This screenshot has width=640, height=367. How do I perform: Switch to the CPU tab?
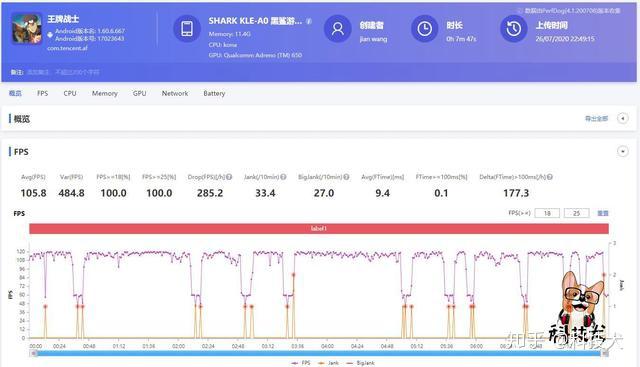(x=70, y=93)
